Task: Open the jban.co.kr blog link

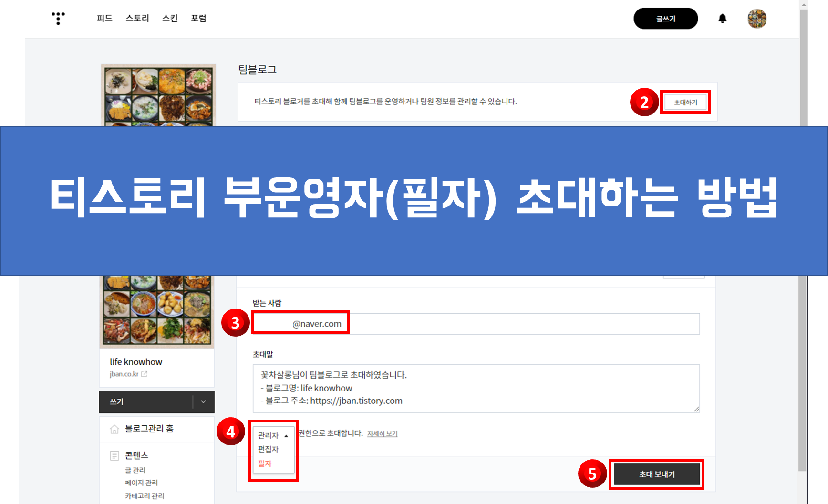Action: pyautogui.click(x=124, y=374)
